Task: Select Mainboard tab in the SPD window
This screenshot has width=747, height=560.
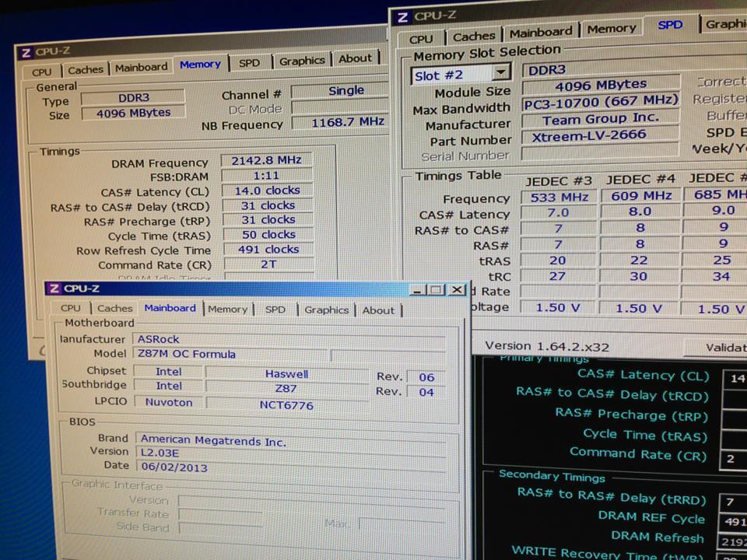Action: click(x=541, y=33)
